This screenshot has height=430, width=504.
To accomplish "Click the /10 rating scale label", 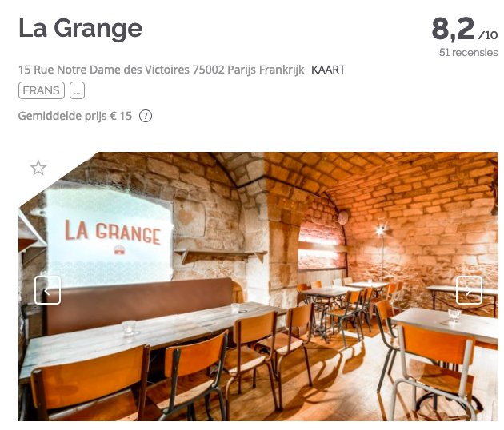I will 488,34.
